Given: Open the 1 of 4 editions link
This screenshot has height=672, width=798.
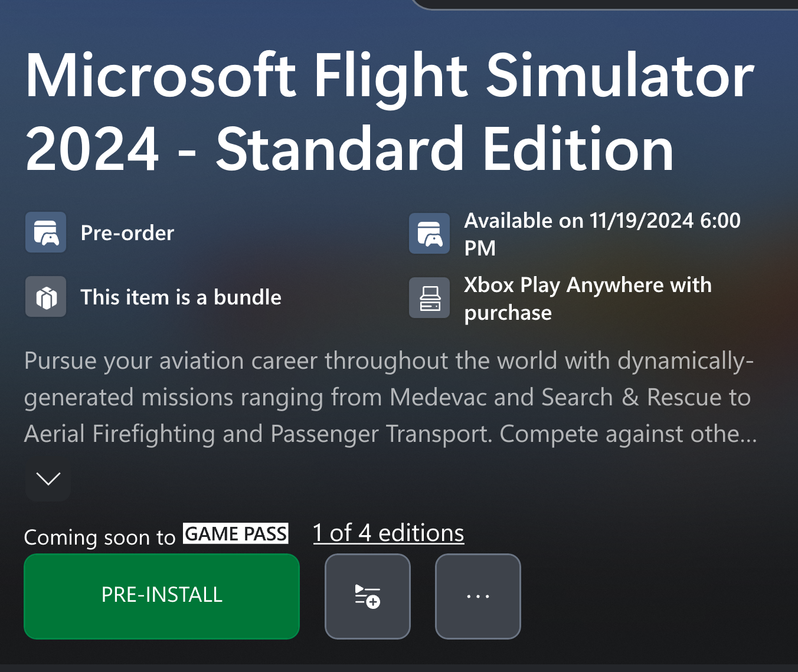Looking at the screenshot, I should (388, 533).
